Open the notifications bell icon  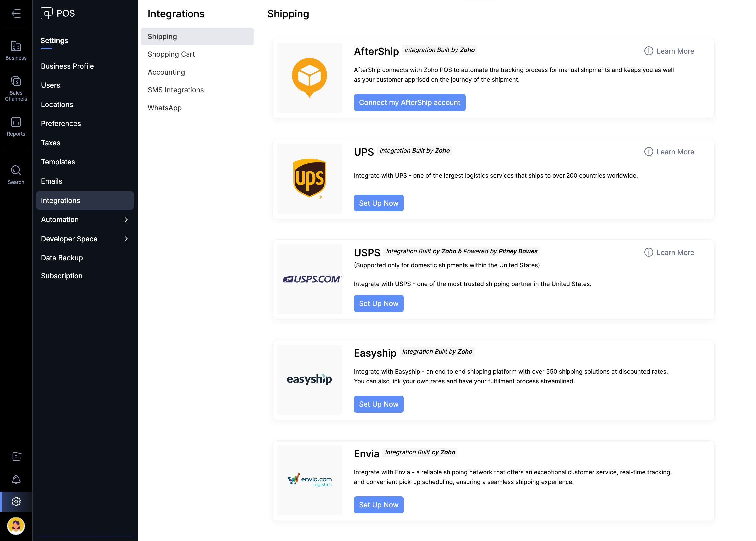coord(16,479)
